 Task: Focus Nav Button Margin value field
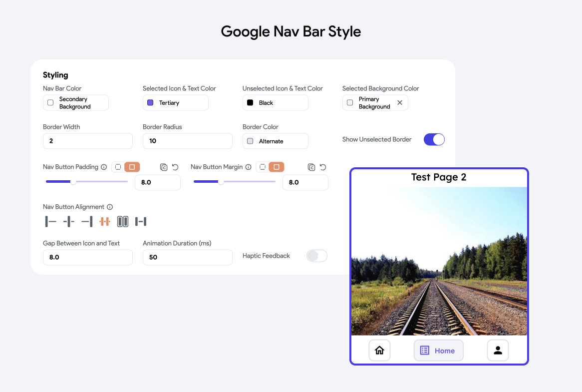[305, 182]
